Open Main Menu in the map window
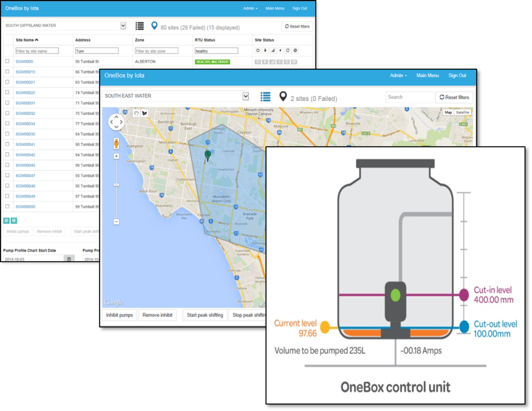532x411 pixels. tap(428, 76)
